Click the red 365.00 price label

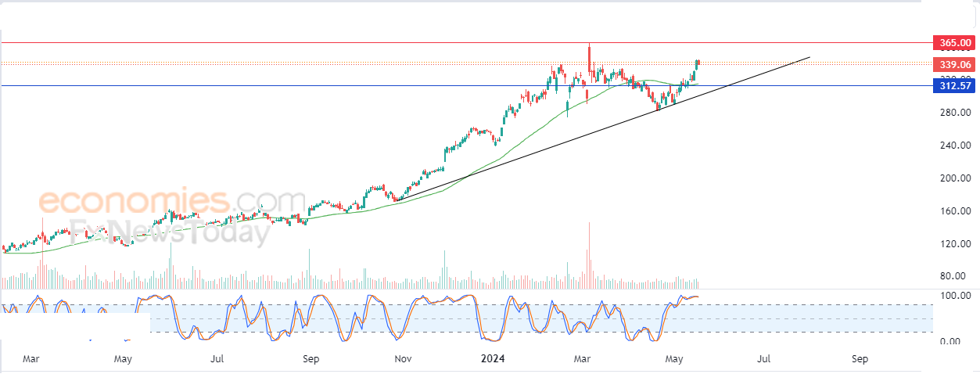[954, 42]
